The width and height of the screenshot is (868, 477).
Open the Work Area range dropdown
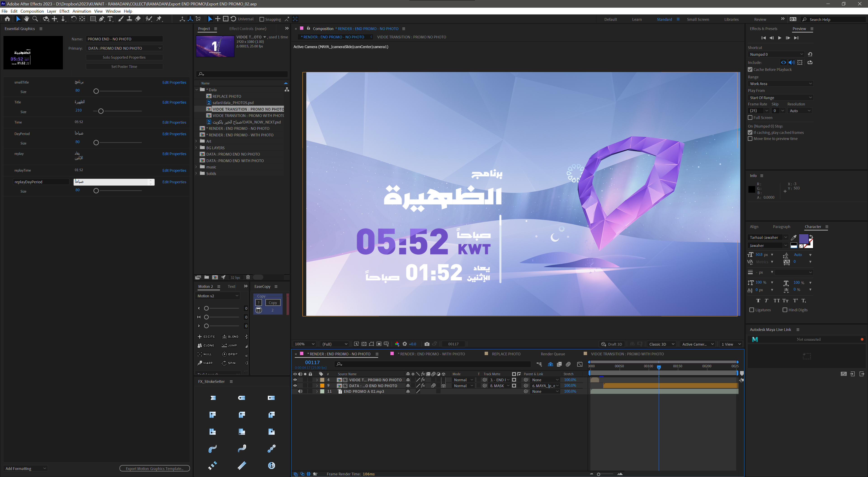[780, 84]
